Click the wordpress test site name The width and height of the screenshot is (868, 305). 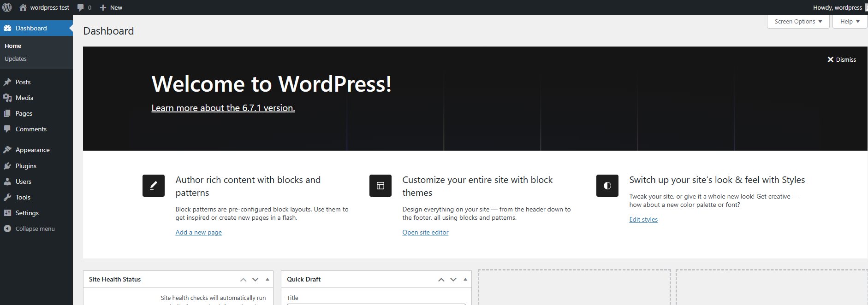tap(50, 7)
